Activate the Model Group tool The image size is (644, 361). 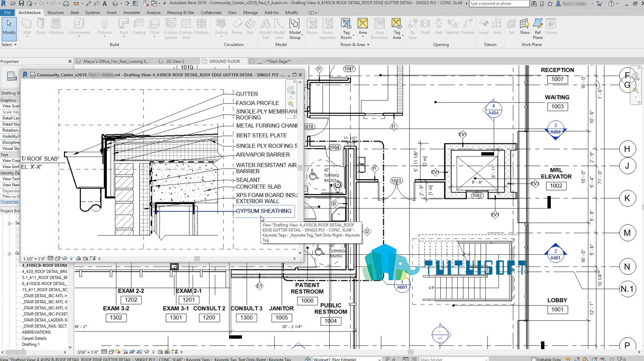tap(294, 28)
